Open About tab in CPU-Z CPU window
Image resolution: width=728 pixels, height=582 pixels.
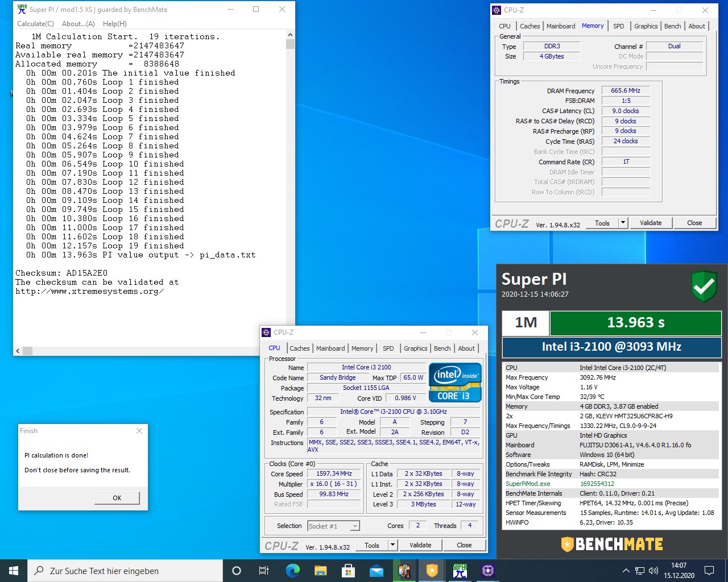(466, 348)
